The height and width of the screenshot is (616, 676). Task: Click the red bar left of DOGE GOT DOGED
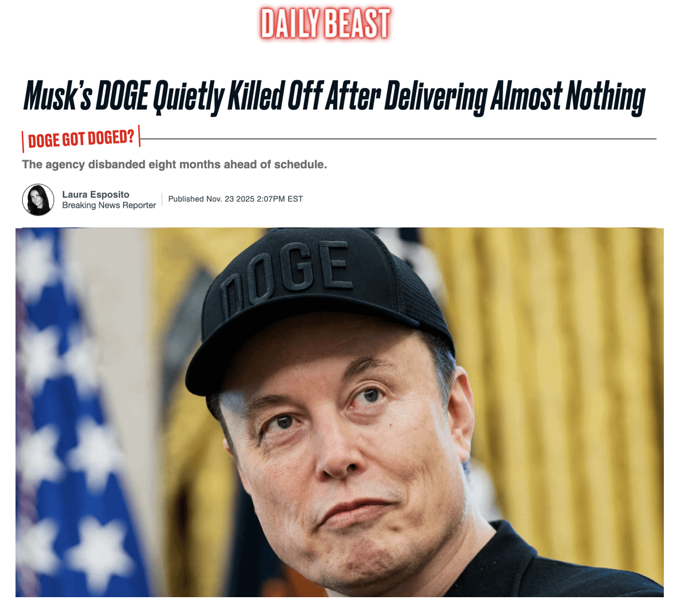pos(23,142)
